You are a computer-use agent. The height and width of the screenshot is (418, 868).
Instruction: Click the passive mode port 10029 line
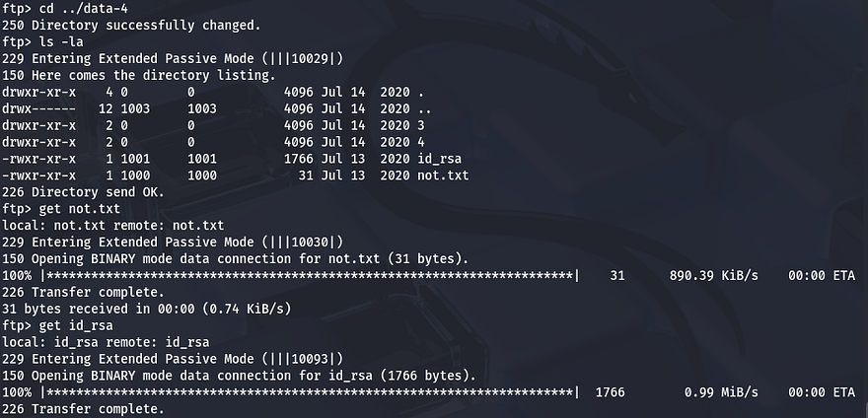coord(173,58)
